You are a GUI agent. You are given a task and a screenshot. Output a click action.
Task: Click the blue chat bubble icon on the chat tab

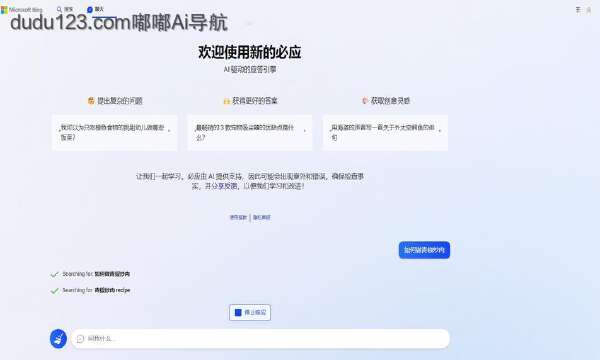[90, 10]
